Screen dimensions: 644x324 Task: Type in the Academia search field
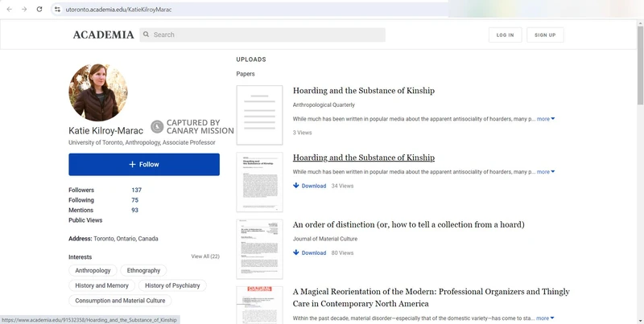(266, 35)
